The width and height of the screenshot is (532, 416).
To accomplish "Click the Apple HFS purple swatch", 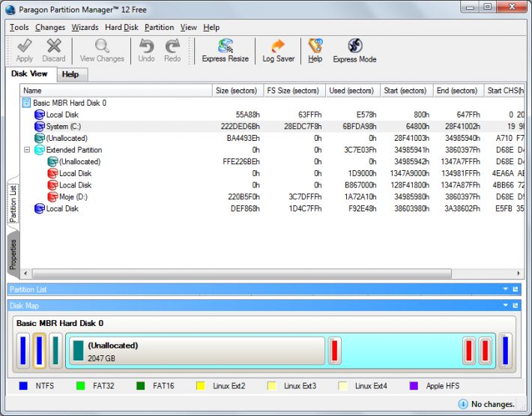I will (414, 386).
